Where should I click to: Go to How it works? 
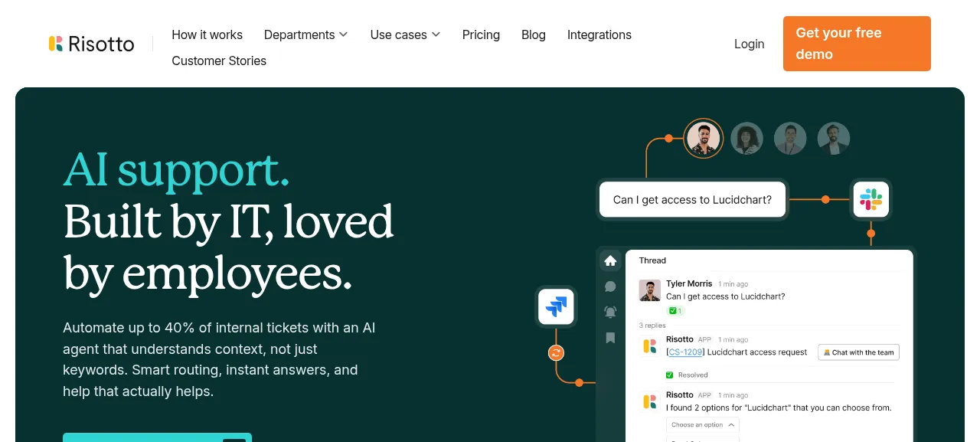207,34
